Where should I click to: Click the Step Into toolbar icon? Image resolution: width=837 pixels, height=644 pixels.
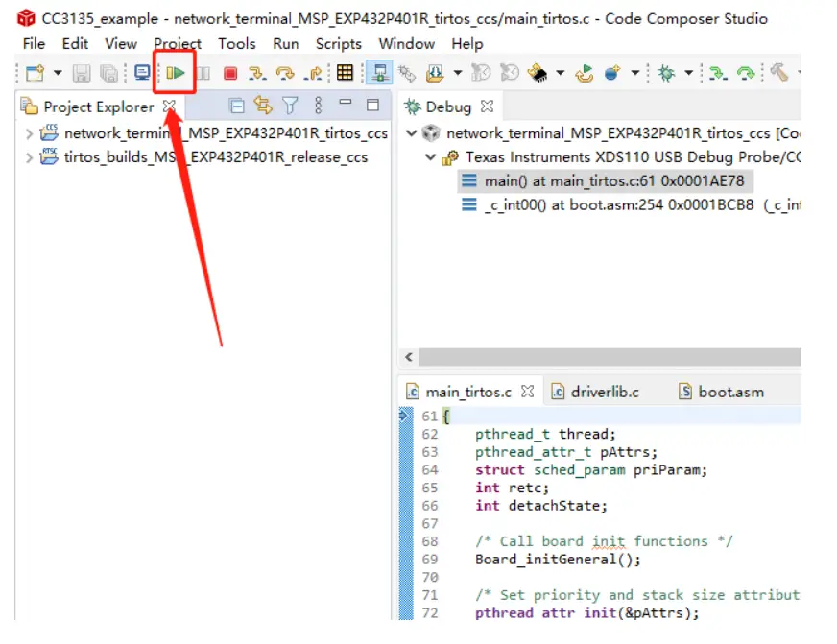point(256,73)
